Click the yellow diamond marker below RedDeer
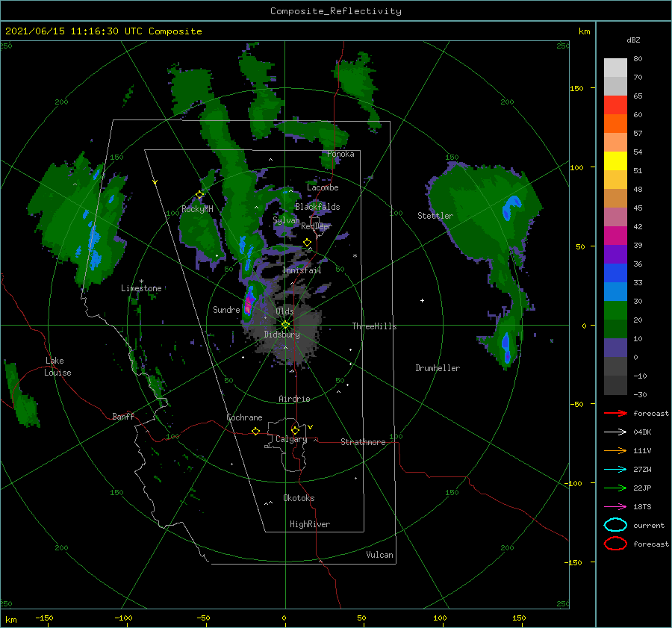The image size is (672, 628). click(x=307, y=243)
